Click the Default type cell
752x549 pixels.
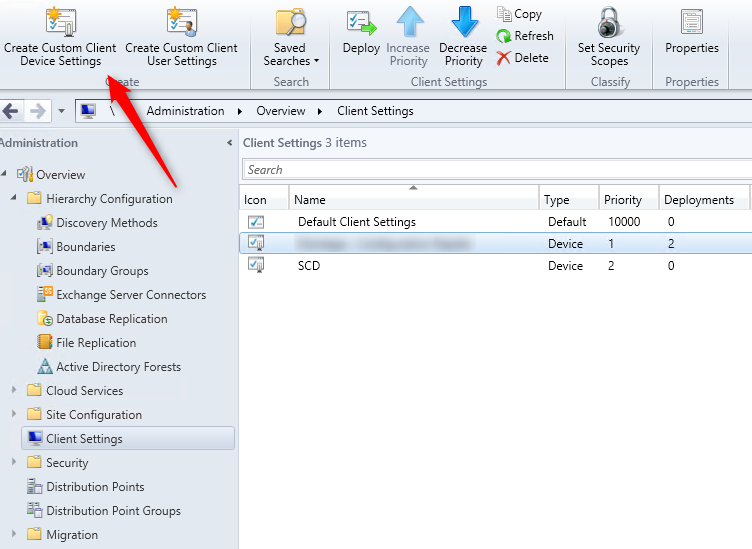click(x=567, y=222)
